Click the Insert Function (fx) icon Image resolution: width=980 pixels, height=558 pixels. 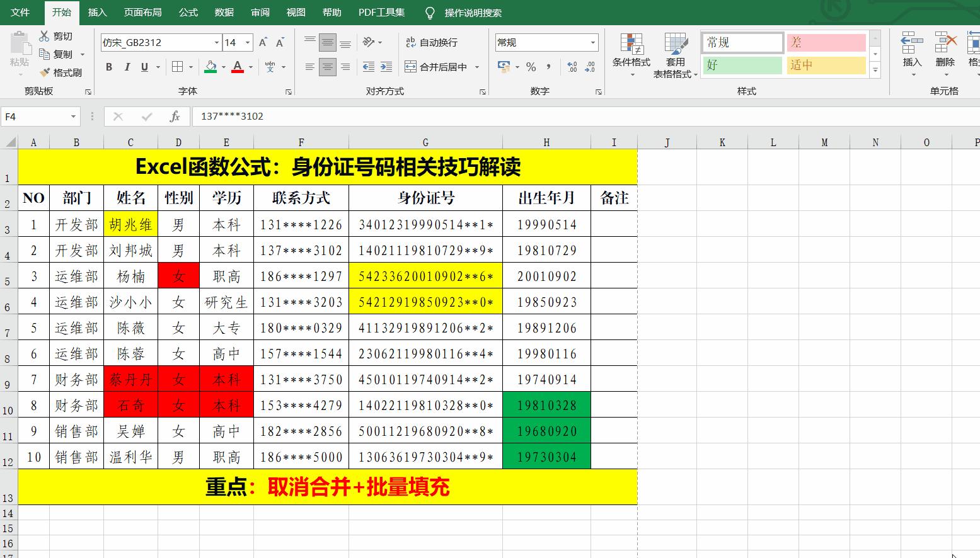coord(175,116)
